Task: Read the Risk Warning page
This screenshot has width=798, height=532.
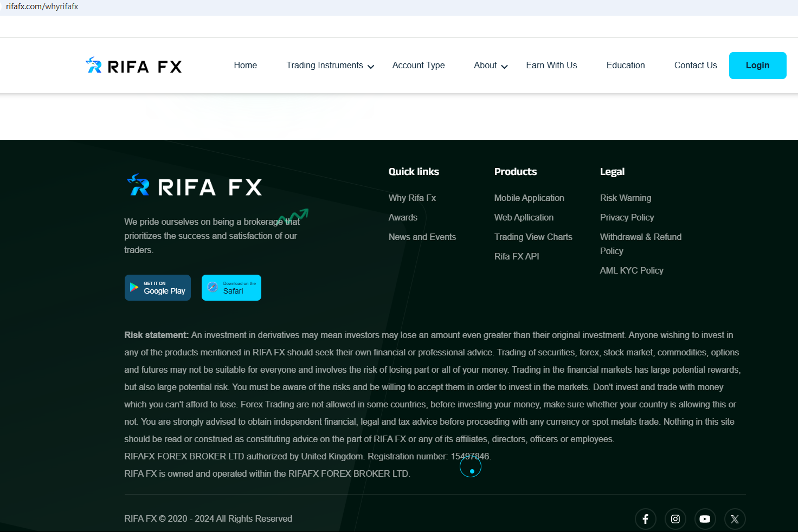Action: 626,198
